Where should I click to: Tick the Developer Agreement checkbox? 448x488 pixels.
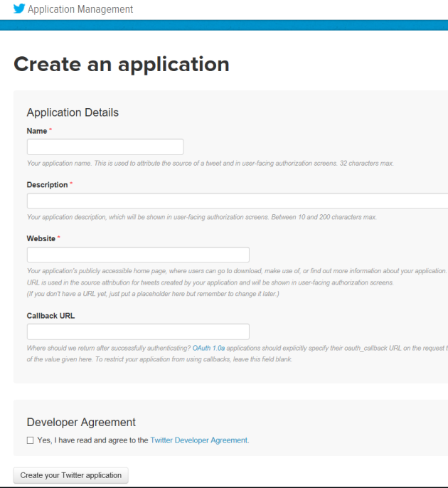[x=30, y=440]
